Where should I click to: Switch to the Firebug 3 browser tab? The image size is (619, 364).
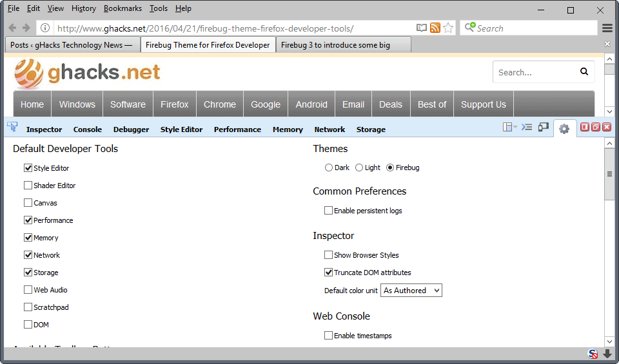344,45
